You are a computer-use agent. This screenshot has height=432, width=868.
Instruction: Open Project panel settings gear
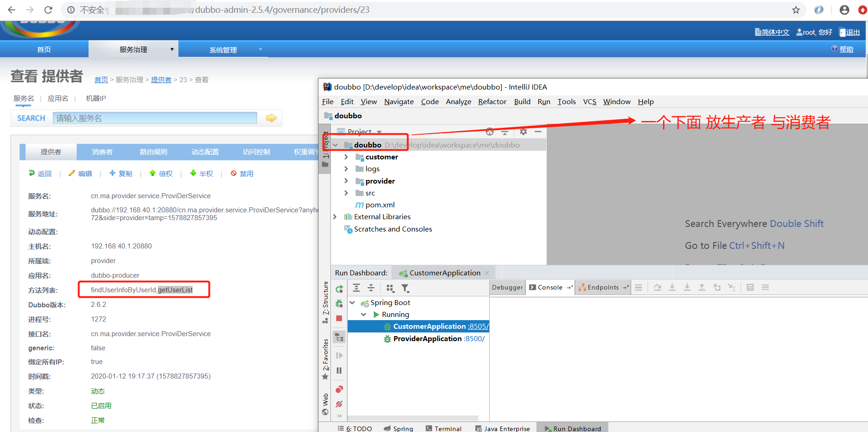point(523,132)
